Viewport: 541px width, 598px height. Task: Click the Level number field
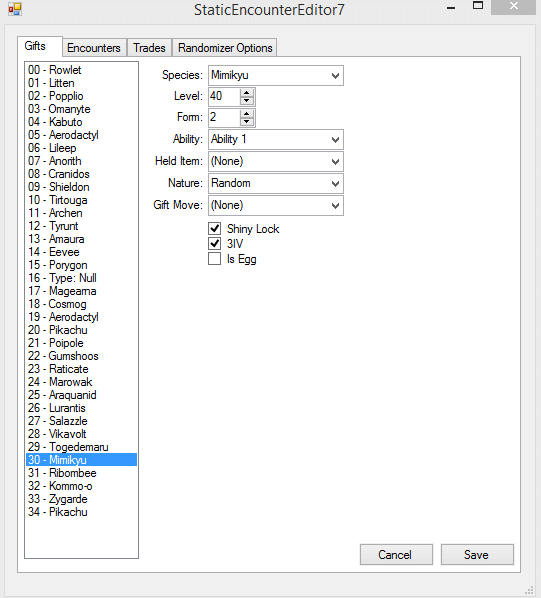coord(224,96)
